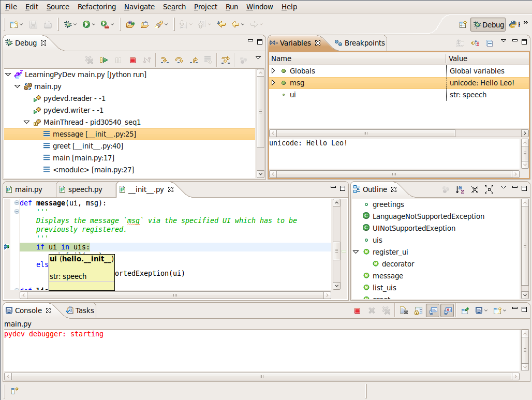Click the Step Over icon

point(179,61)
